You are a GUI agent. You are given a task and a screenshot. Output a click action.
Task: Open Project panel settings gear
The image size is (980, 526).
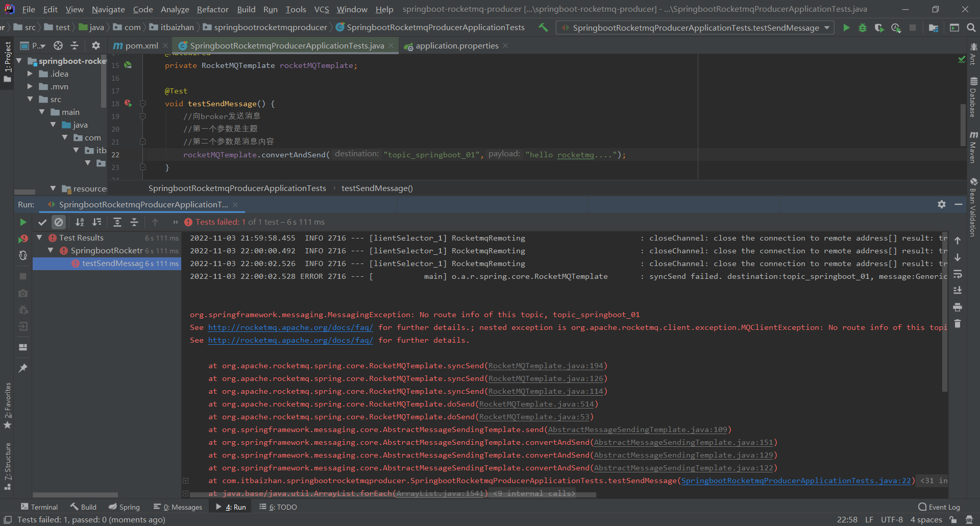[x=95, y=45]
